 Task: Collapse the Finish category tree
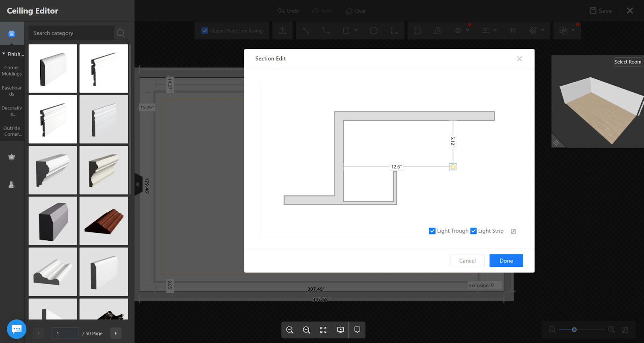pos(4,54)
